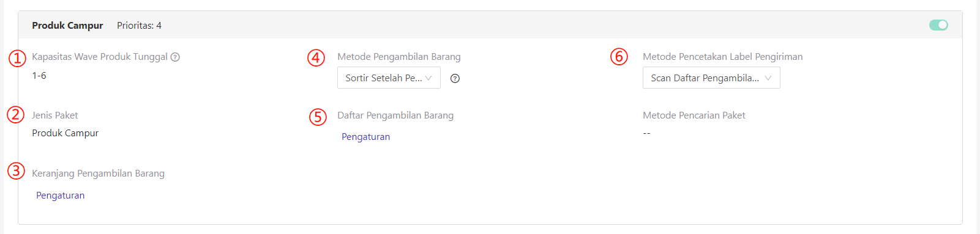Click the red circled number 4 marker
The height and width of the screenshot is (234, 980).
point(316,58)
